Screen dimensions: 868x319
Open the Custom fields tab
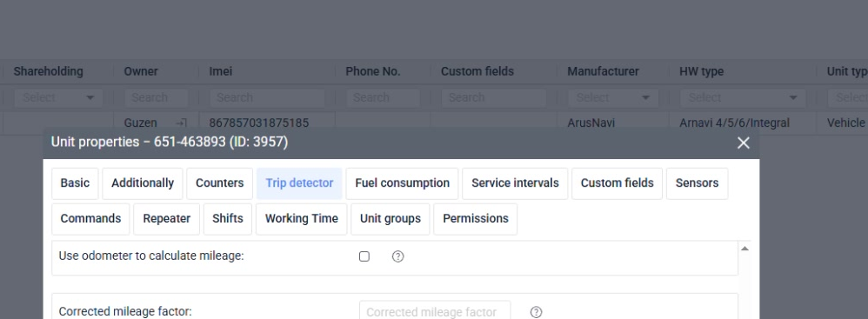pos(618,183)
